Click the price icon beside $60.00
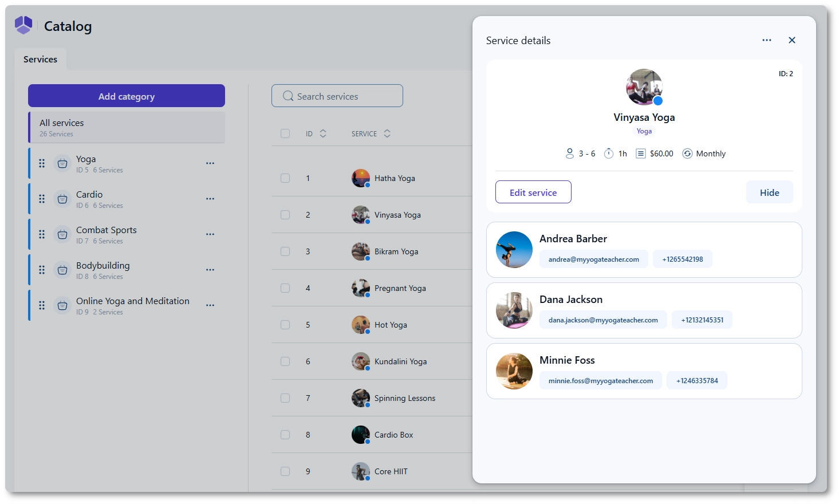Viewport: 839px width, 504px height. coord(641,153)
